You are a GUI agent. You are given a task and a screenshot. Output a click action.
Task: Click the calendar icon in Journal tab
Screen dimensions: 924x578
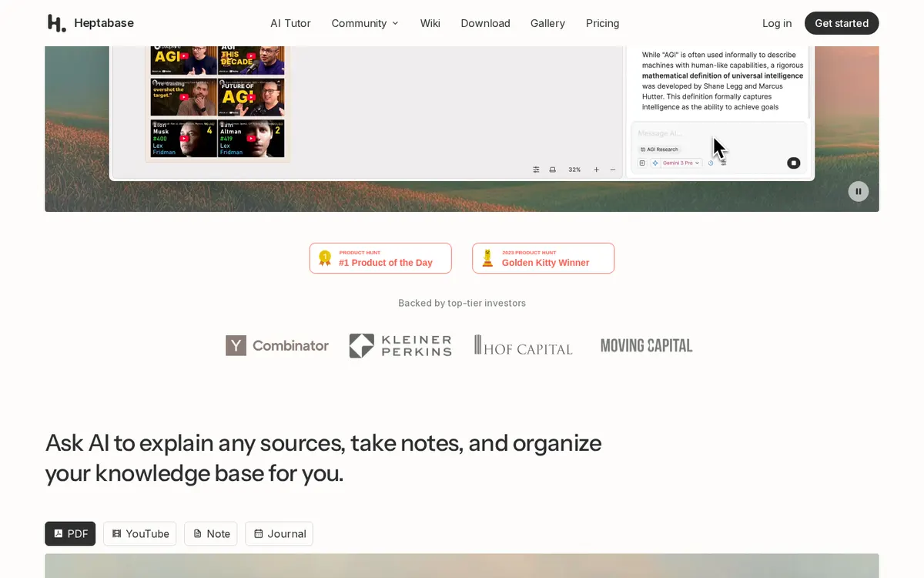pyautogui.click(x=258, y=533)
